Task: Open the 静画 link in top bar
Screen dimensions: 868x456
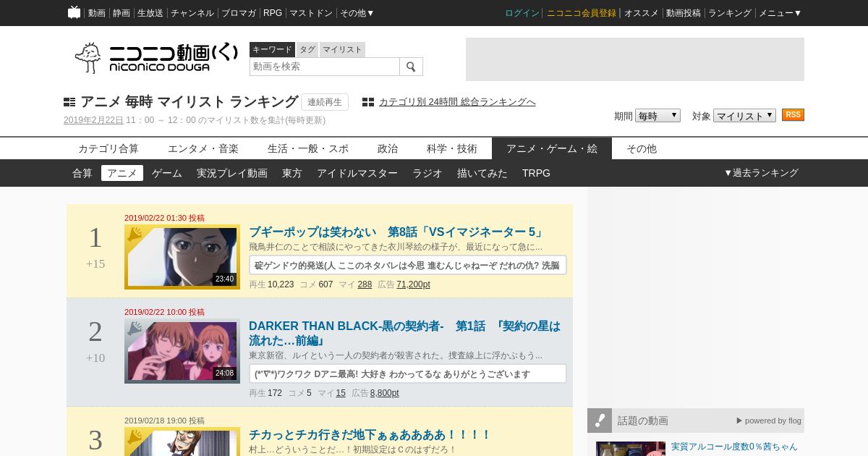Action: click(x=122, y=13)
